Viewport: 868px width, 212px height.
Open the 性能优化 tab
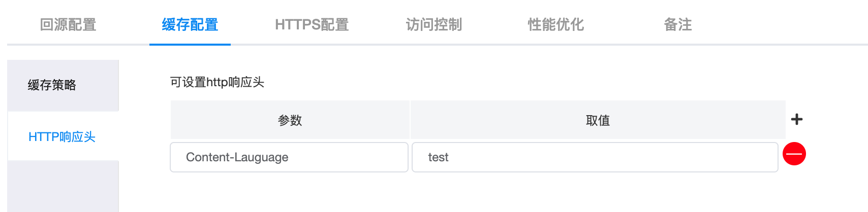click(x=556, y=24)
